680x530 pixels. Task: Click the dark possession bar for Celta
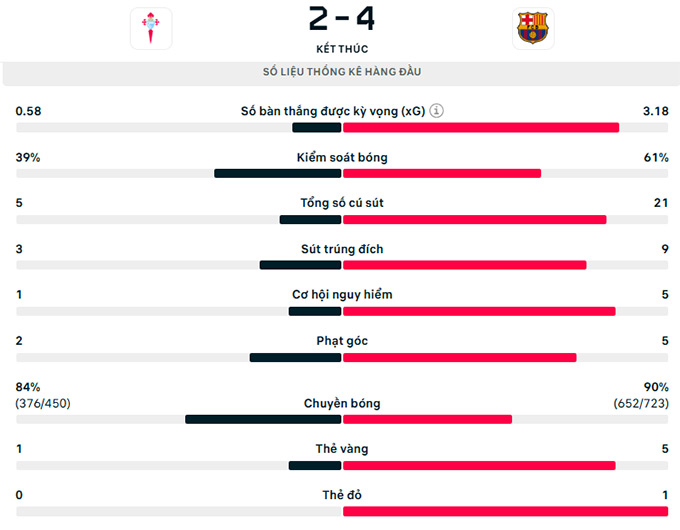pyautogui.click(x=278, y=173)
